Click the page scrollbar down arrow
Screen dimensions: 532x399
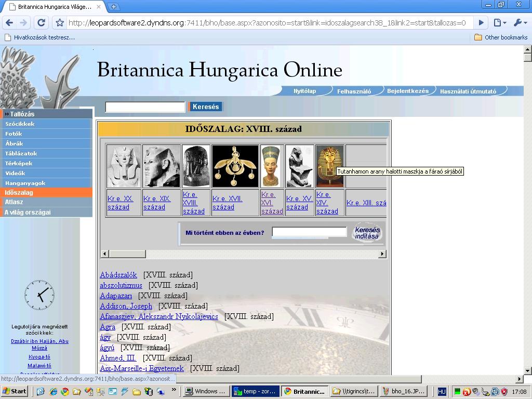(528, 370)
